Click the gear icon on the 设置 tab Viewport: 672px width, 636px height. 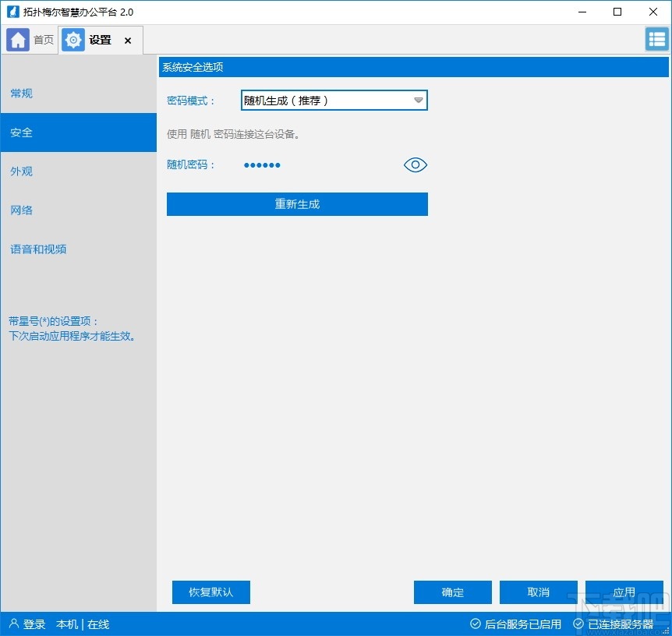coord(73,39)
